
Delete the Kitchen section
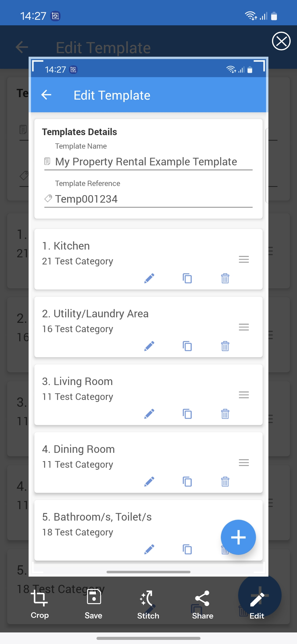(x=225, y=278)
